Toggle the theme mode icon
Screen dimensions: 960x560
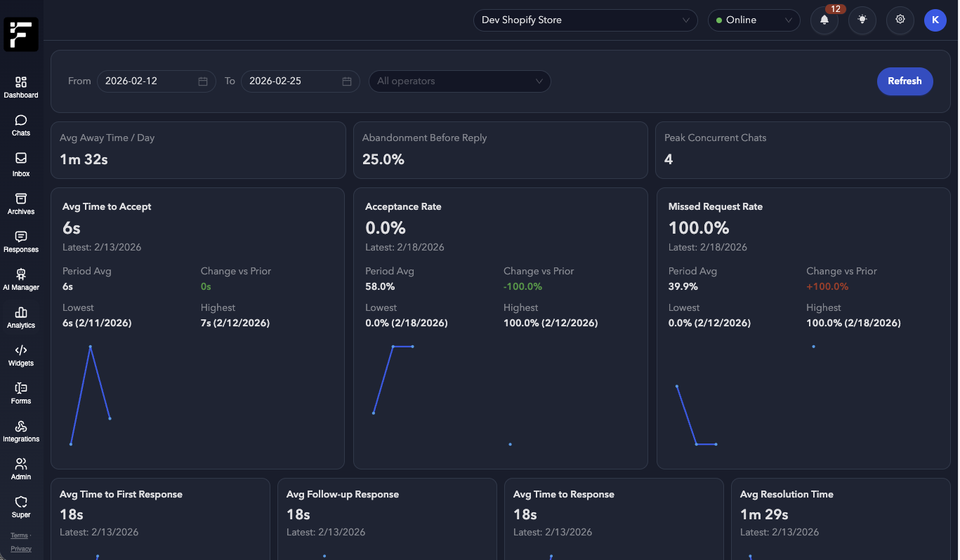point(862,20)
